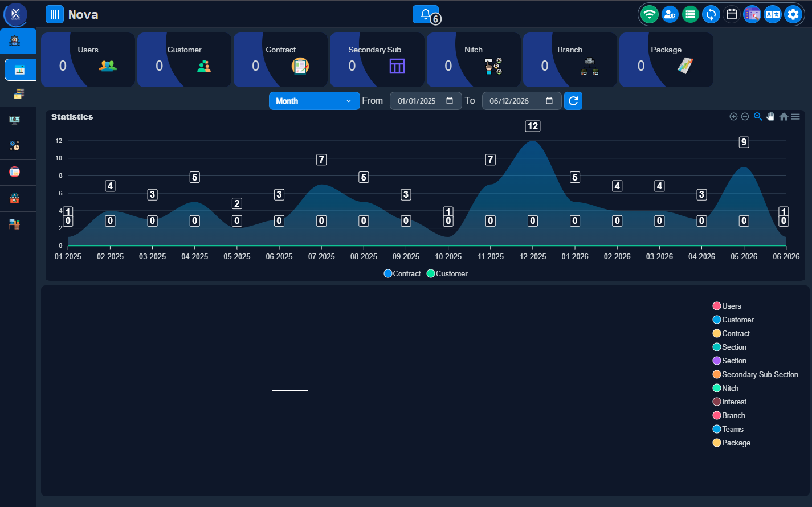Open the gear and clock sidebar icon

coord(15,146)
